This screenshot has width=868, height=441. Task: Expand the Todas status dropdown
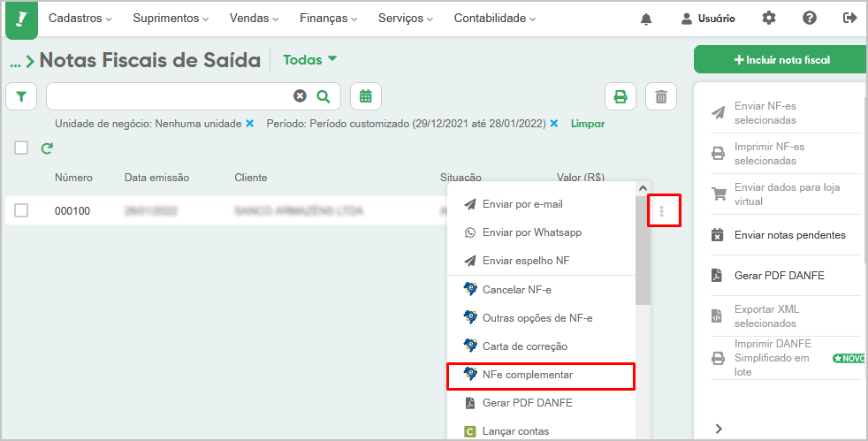[309, 60]
